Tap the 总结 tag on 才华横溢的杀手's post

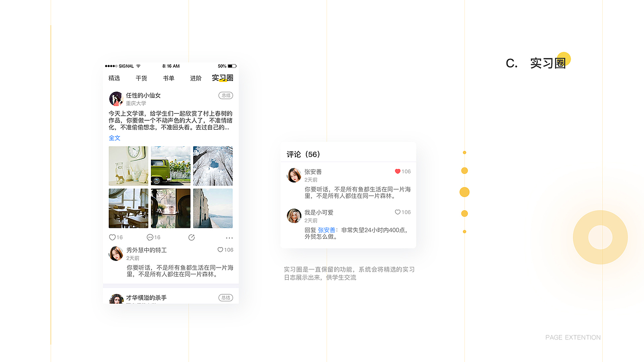click(x=226, y=298)
